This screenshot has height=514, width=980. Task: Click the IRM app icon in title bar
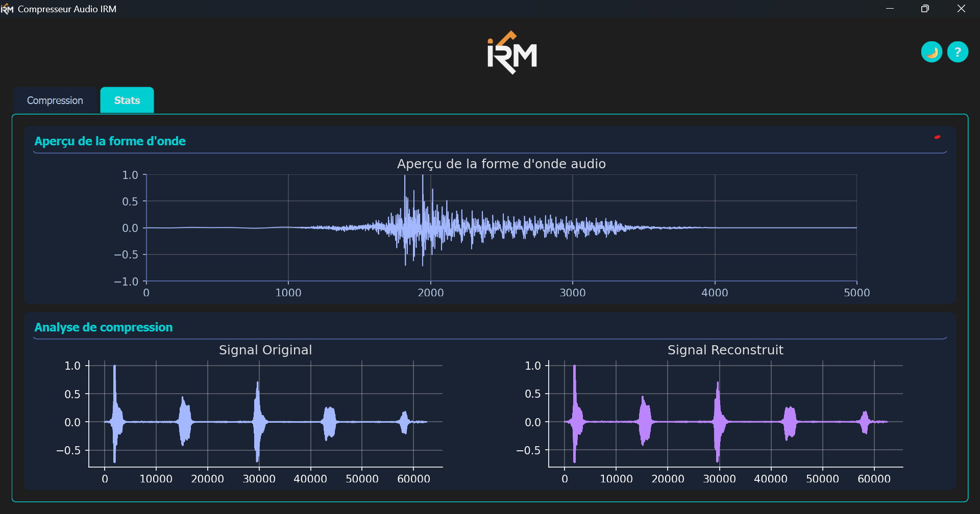[x=7, y=9]
